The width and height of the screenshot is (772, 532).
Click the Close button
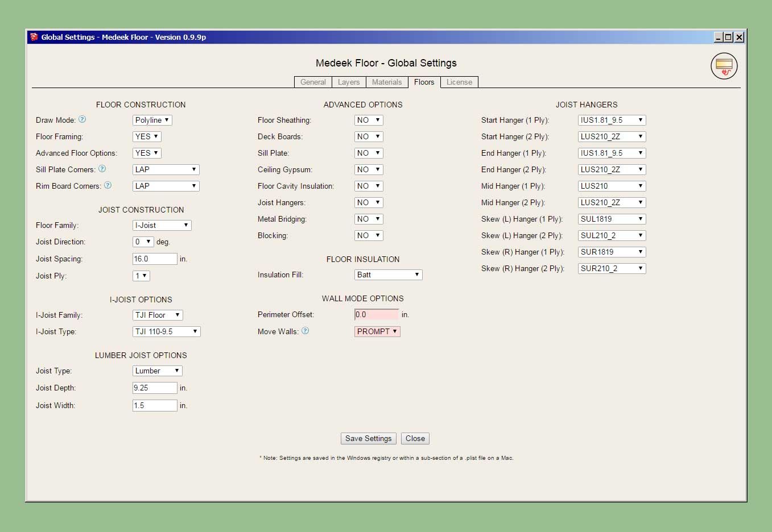(x=415, y=438)
